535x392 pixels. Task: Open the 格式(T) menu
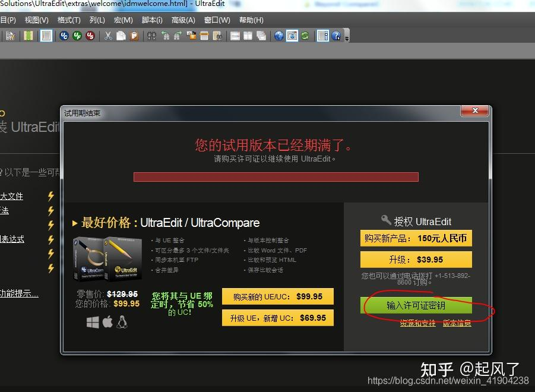point(69,20)
